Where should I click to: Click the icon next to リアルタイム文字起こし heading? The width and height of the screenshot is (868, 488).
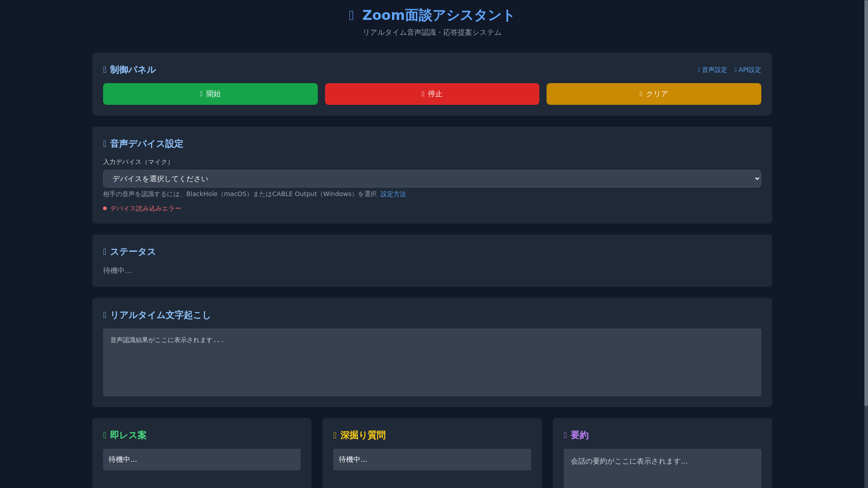[x=105, y=315]
